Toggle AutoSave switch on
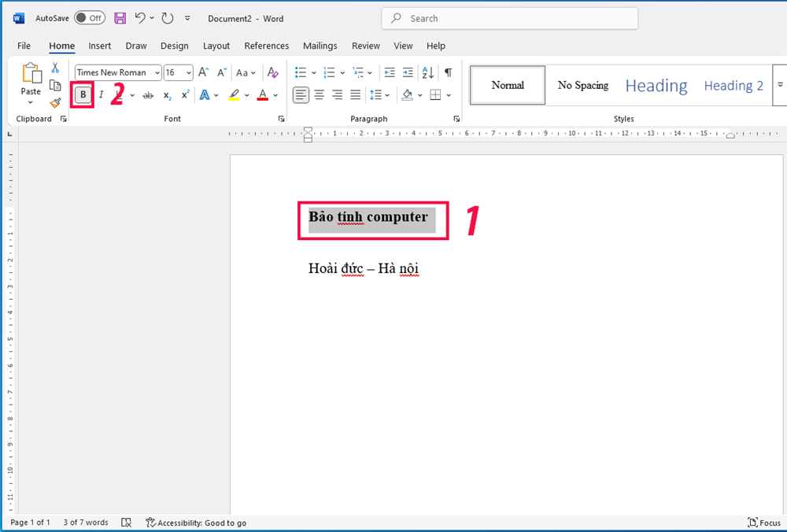The width and height of the screenshot is (787, 532). (x=90, y=18)
